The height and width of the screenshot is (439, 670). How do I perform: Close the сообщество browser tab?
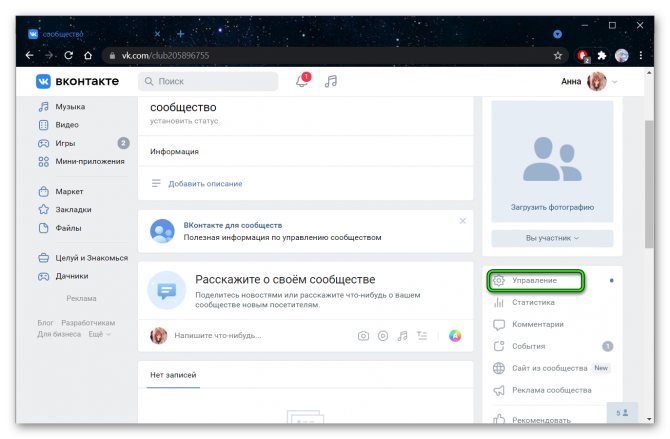point(157,34)
